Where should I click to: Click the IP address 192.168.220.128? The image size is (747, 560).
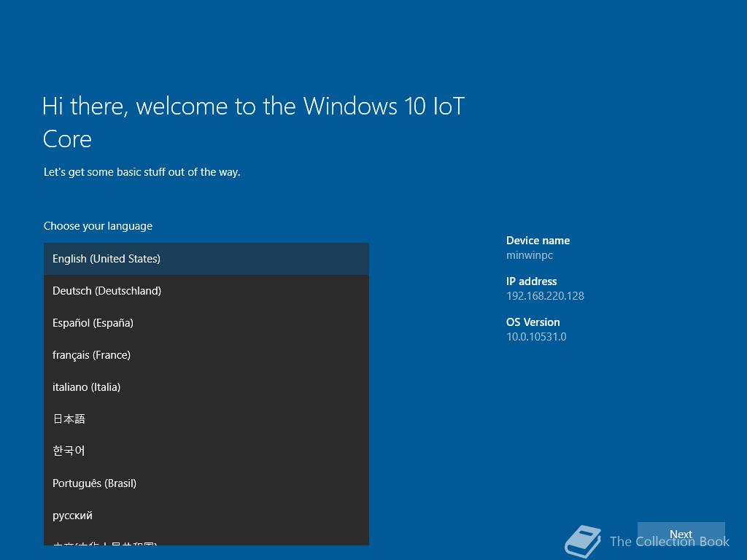click(x=545, y=296)
